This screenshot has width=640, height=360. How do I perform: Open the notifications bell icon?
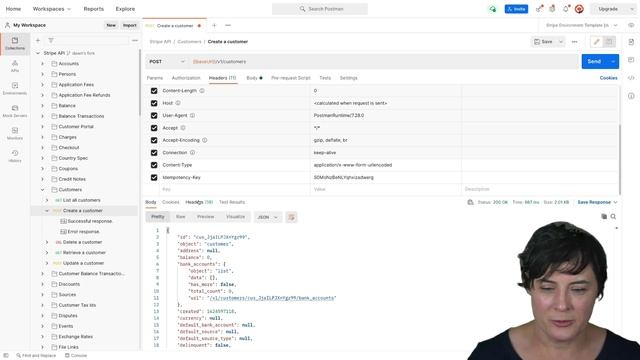click(566, 9)
